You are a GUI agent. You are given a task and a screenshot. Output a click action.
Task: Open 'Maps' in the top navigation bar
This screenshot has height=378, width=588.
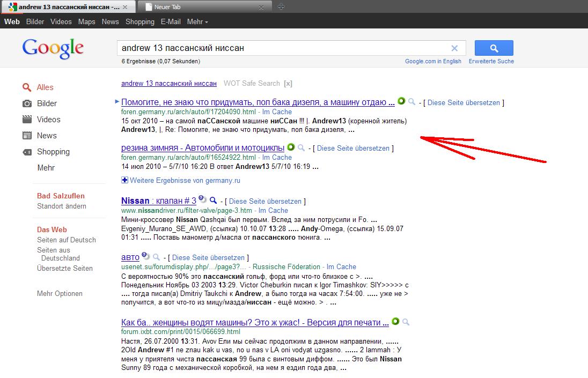tap(86, 22)
